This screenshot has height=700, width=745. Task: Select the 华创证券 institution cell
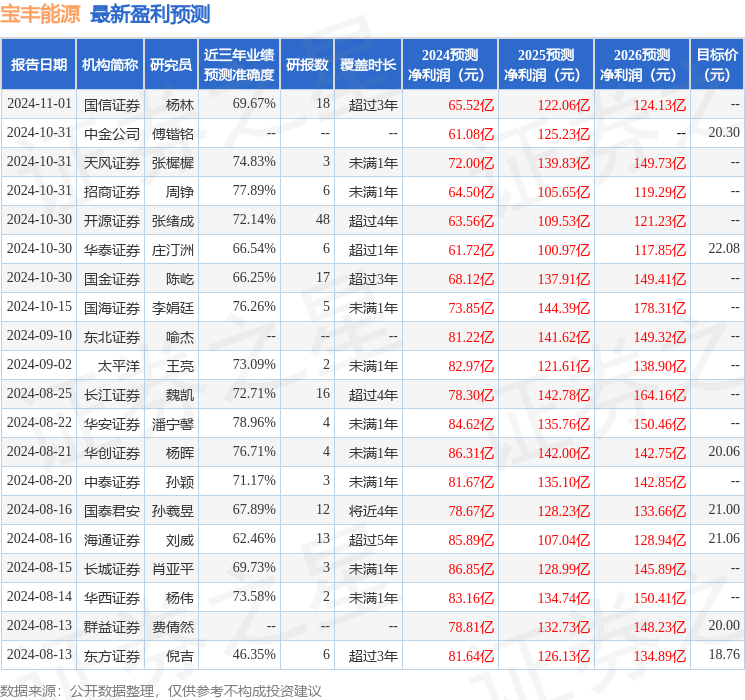[112, 453]
